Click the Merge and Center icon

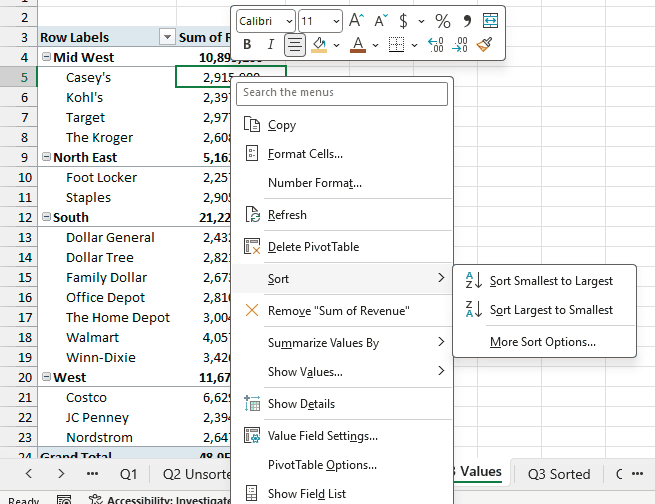(x=490, y=20)
